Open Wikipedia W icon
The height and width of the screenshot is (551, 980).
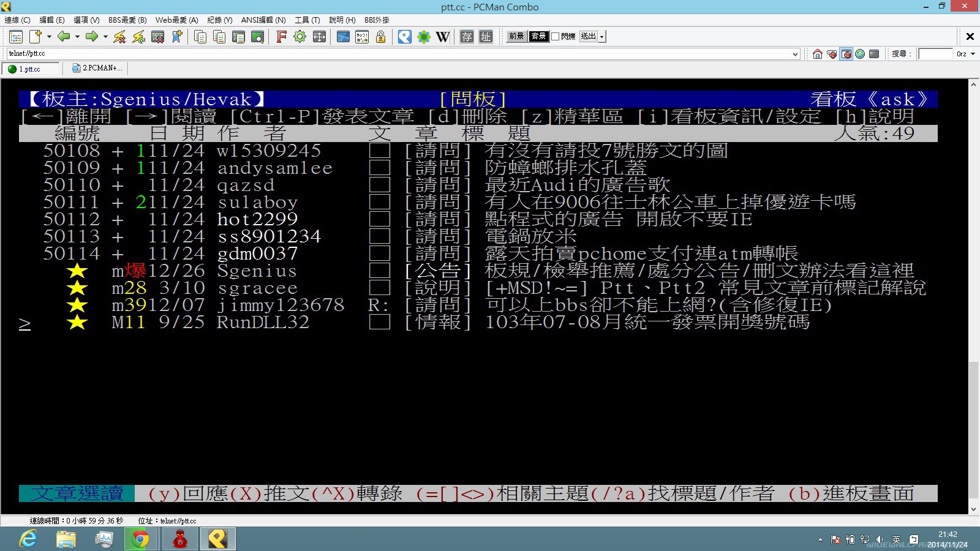pyautogui.click(x=443, y=37)
